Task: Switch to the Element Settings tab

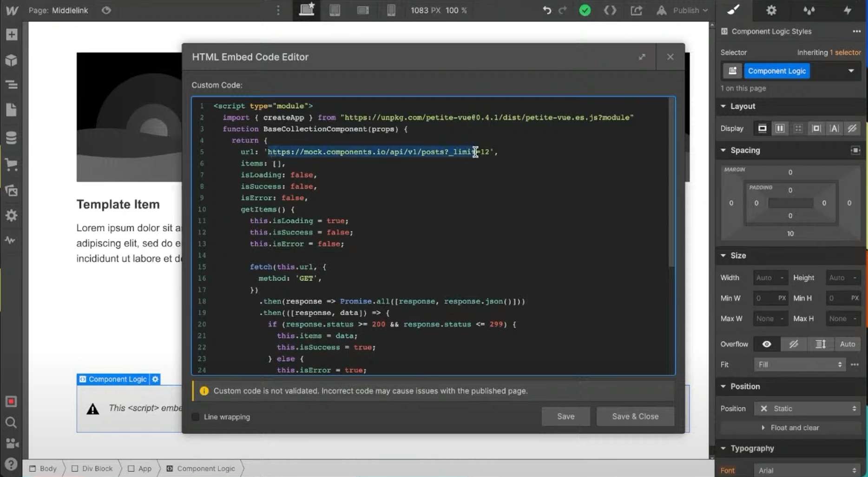Action: pos(771,10)
